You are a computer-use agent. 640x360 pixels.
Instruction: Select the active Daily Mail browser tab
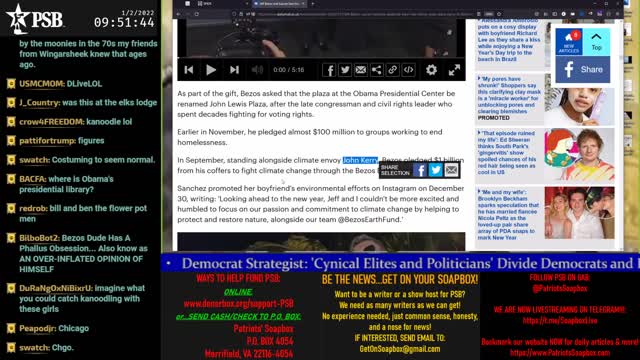(x=279, y=4)
